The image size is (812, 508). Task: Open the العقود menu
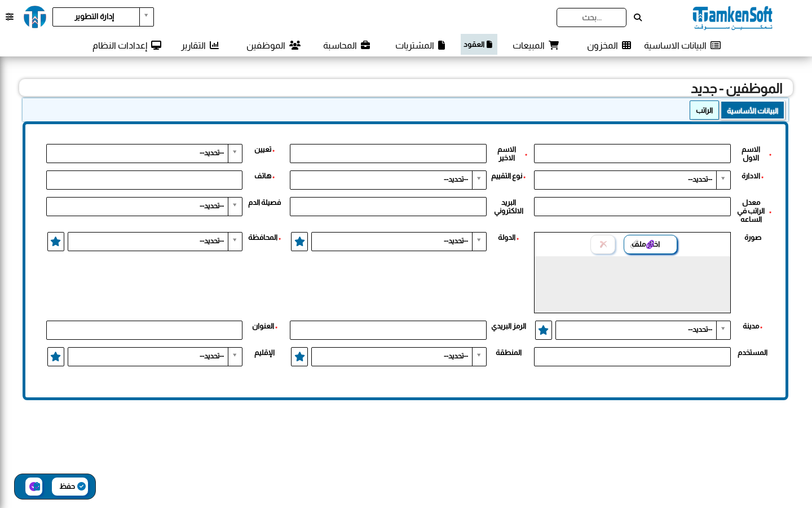pyautogui.click(x=479, y=45)
